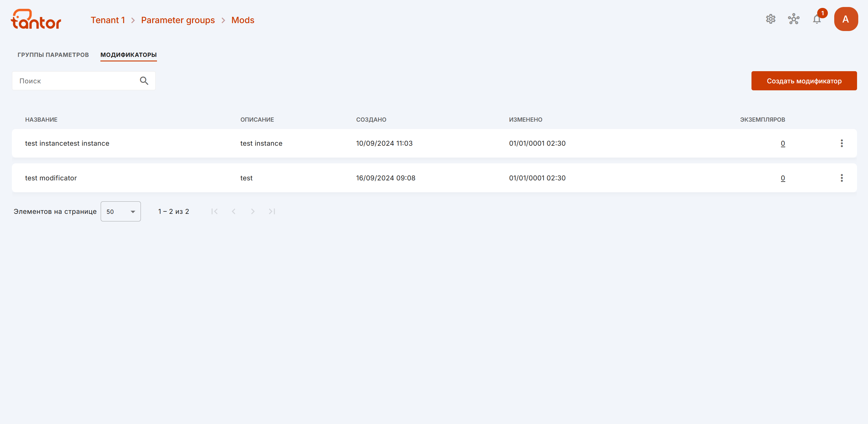The width and height of the screenshot is (868, 424).
Task: Open the user avatar menu
Action: coord(846,19)
